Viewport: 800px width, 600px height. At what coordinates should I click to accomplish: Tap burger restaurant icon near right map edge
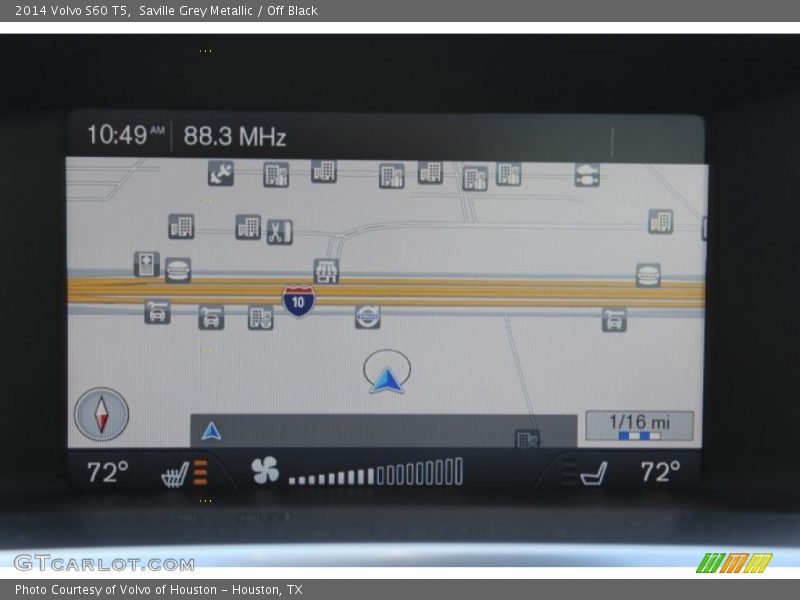pyautogui.click(x=648, y=275)
